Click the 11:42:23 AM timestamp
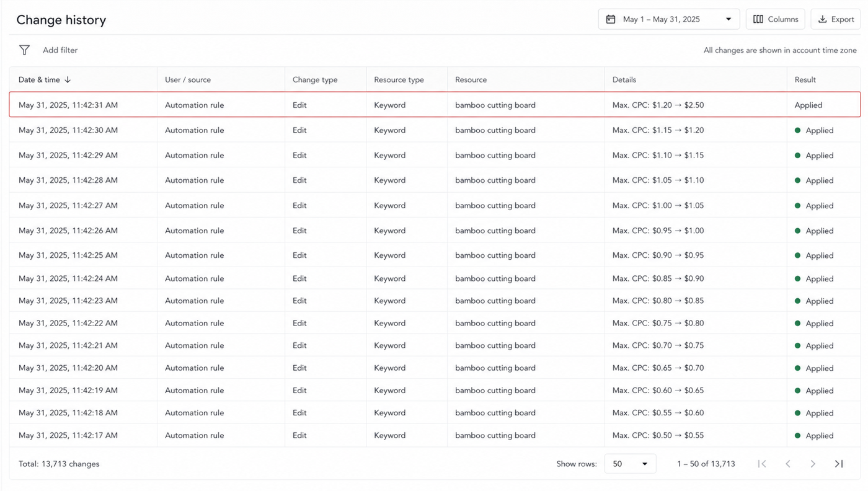The height and width of the screenshot is (491, 868). click(68, 301)
